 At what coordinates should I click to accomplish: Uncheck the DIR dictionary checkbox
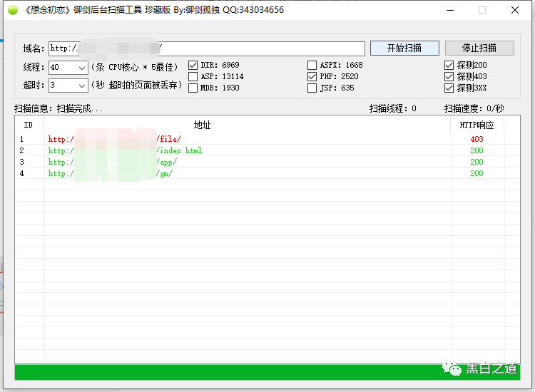[x=193, y=65]
